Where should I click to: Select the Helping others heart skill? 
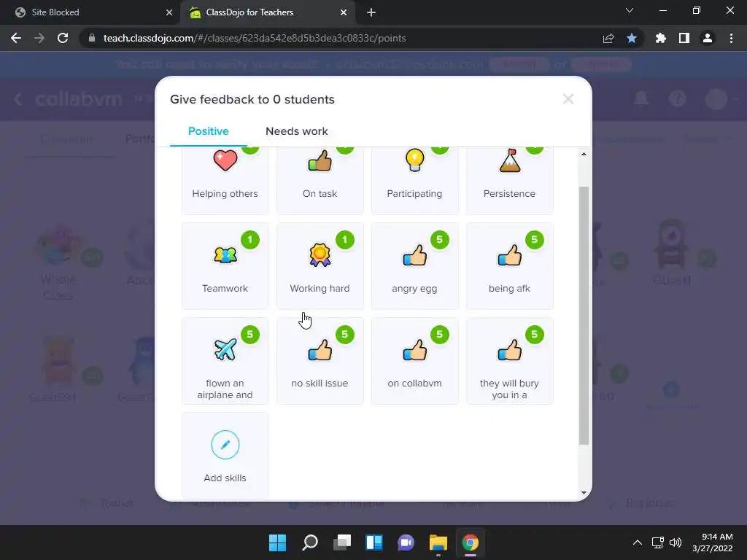pyautogui.click(x=225, y=180)
